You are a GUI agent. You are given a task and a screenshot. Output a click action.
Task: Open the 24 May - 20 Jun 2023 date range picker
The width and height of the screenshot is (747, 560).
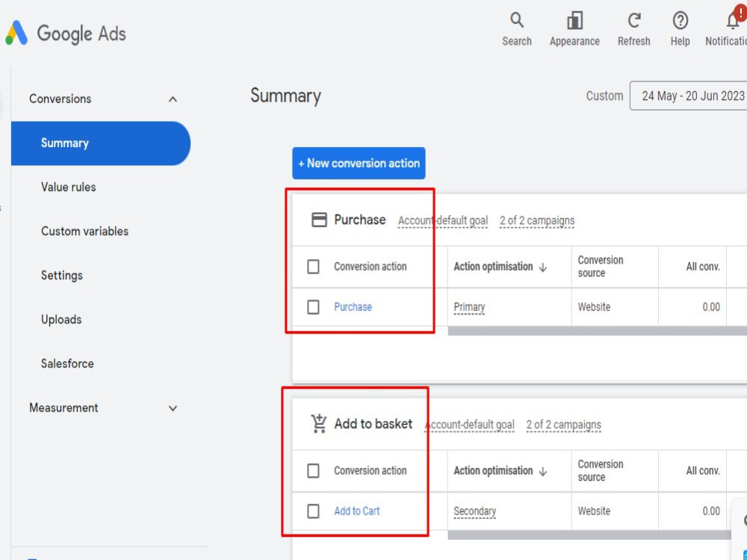(689, 96)
